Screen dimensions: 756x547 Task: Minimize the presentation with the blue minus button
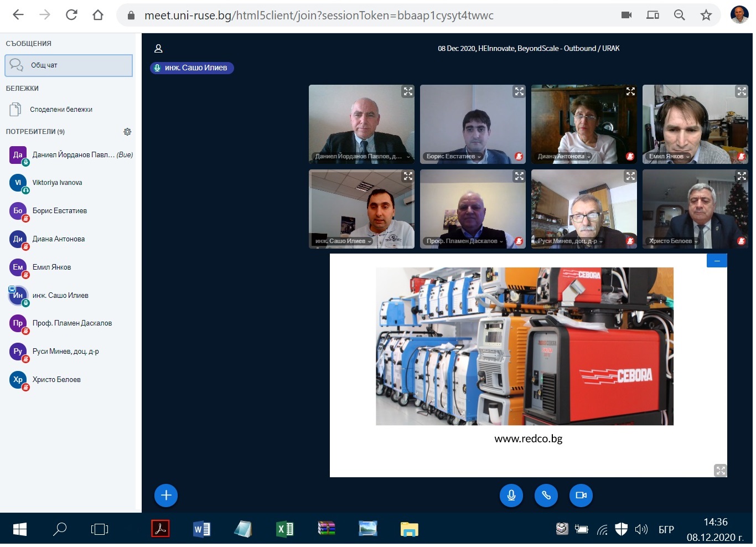pyautogui.click(x=717, y=261)
